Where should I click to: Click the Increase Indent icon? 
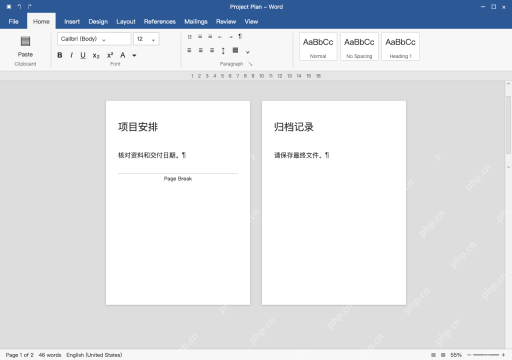click(x=230, y=37)
